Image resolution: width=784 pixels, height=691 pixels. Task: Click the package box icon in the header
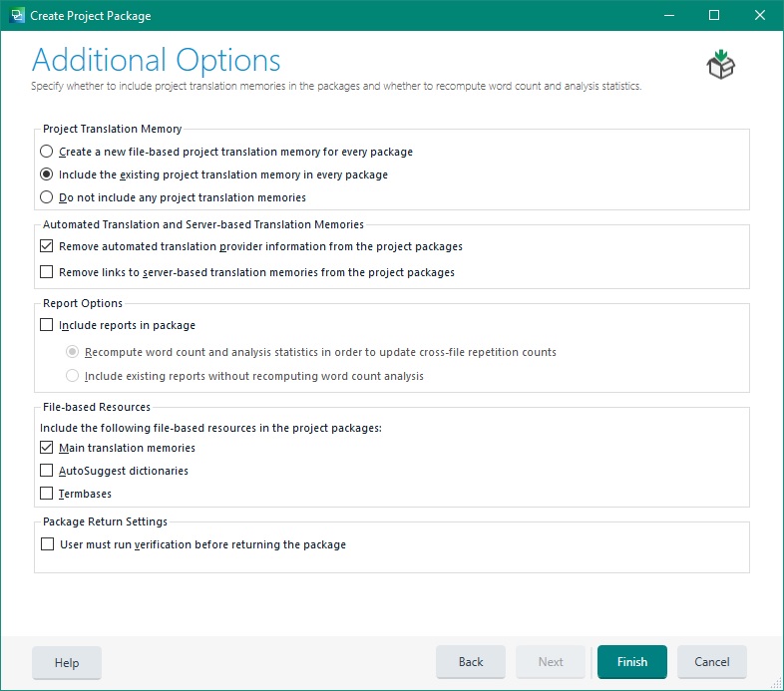tap(720, 65)
